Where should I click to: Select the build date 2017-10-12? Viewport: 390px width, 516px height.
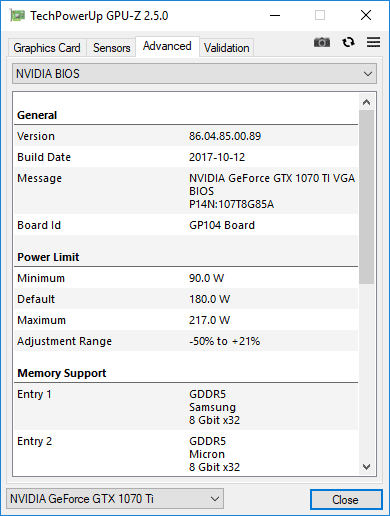tap(217, 157)
